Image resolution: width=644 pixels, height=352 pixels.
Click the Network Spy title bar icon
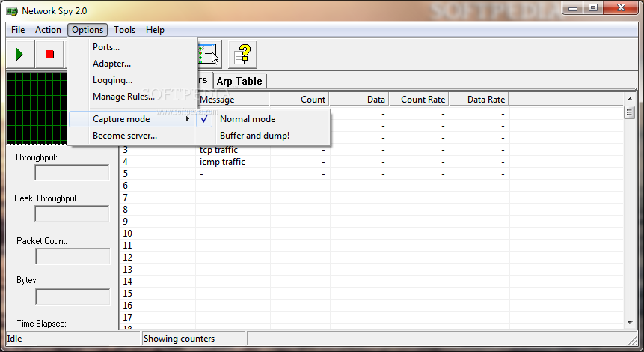12,10
